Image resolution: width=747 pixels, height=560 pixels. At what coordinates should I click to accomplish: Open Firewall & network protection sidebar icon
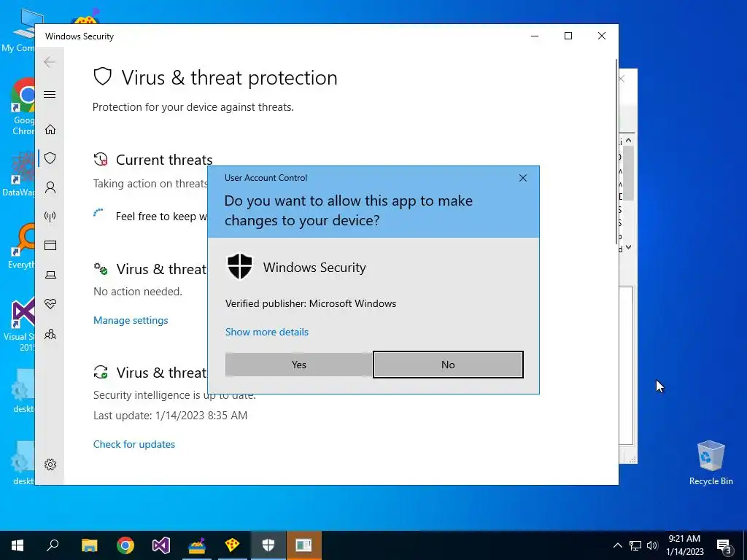(50, 217)
